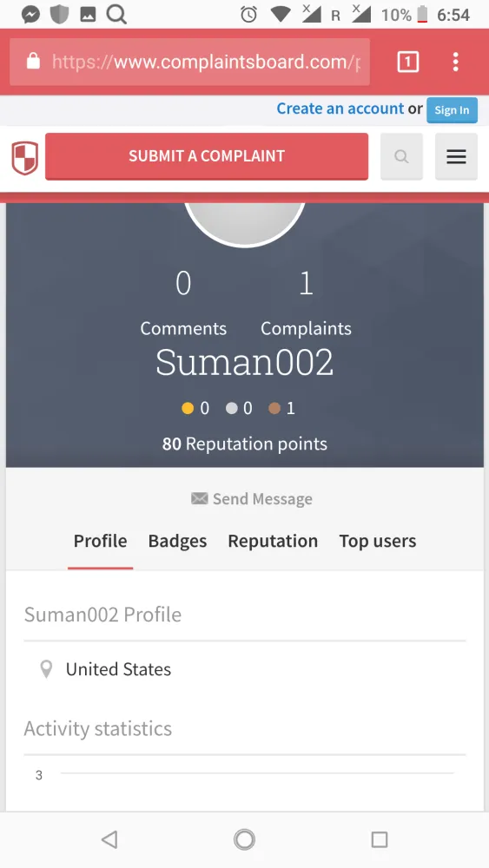Viewport: 489px width, 868px height.
Task: Switch to the Reputation tab
Action: click(273, 541)
